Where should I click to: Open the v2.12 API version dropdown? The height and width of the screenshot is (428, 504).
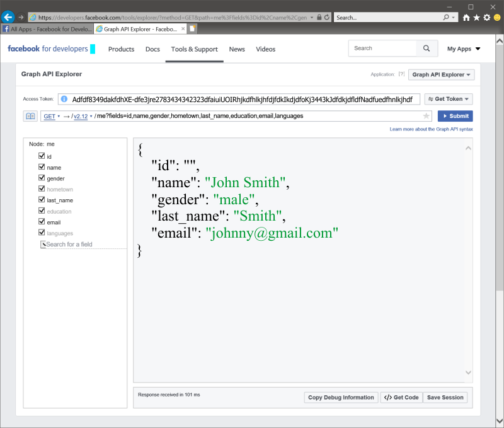83,116
